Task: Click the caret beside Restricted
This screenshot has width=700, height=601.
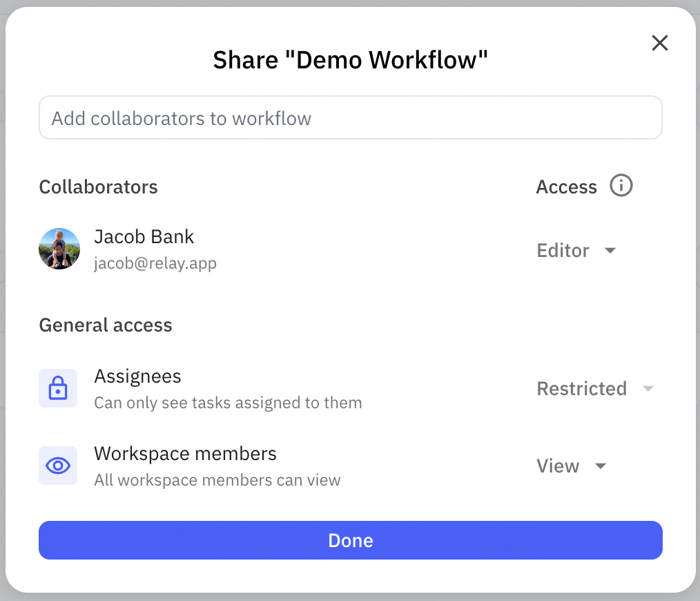Action: click(648, 389)
